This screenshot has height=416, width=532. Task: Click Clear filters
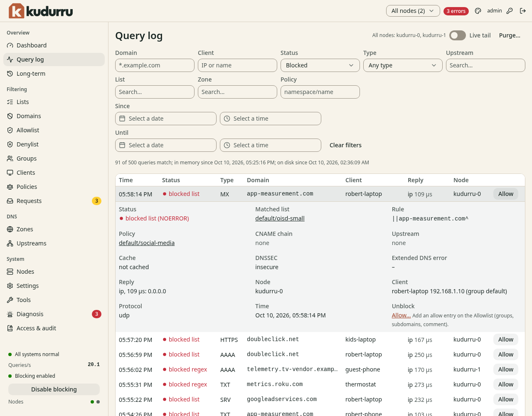(345, 145)
